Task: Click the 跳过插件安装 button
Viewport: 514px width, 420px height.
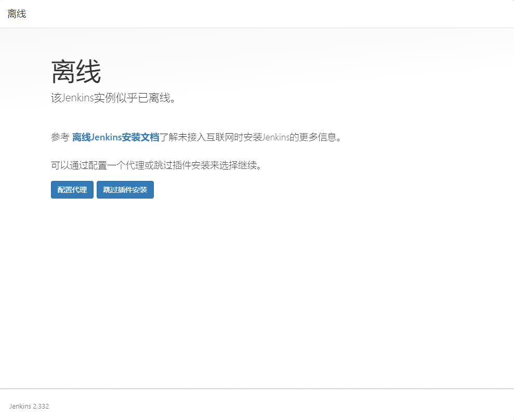Action: (125, 190)
